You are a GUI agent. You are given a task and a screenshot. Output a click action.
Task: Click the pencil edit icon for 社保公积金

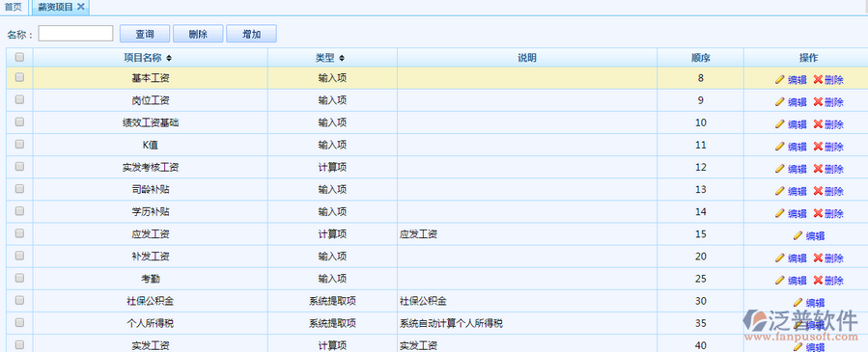[798, 302]
